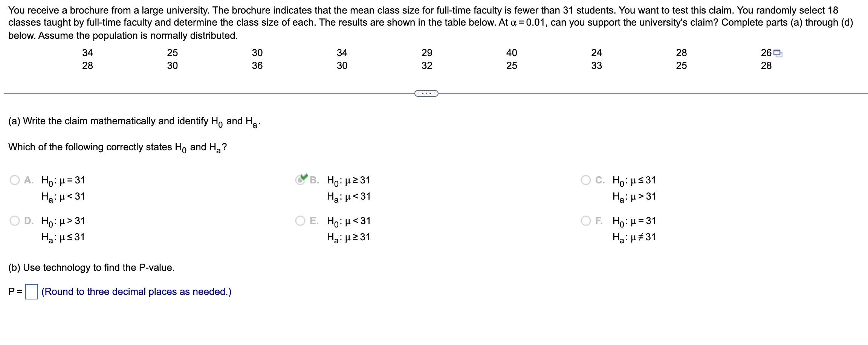
Task: Select answer choice F showing Ha: μ ≠ 31
Action: click(x=587, y=221)
